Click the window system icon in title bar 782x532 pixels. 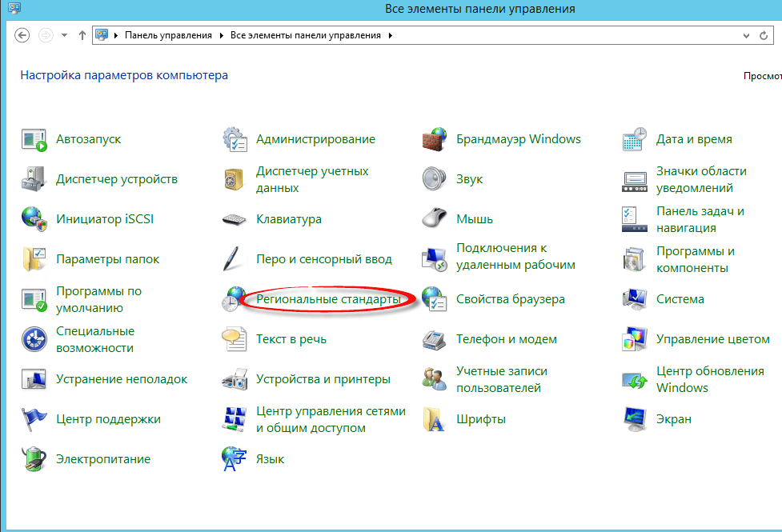click(14, 9)
